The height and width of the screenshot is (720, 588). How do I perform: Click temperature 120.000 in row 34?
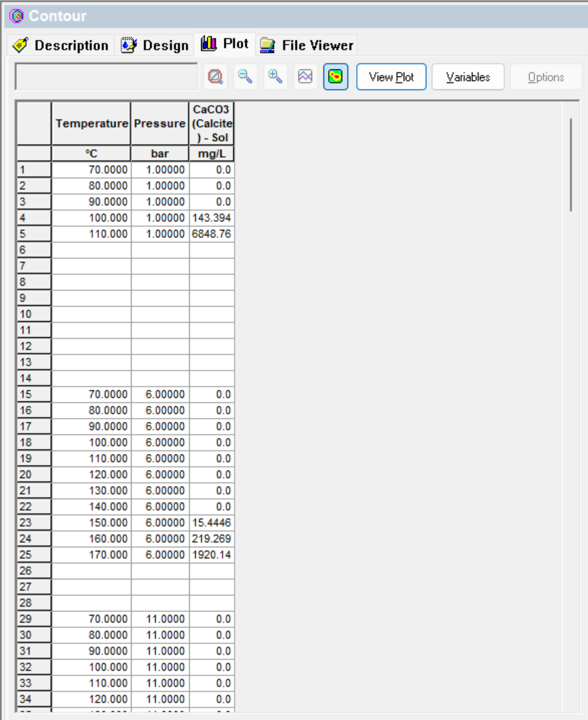pyautogui.click(x=92, y=699)
